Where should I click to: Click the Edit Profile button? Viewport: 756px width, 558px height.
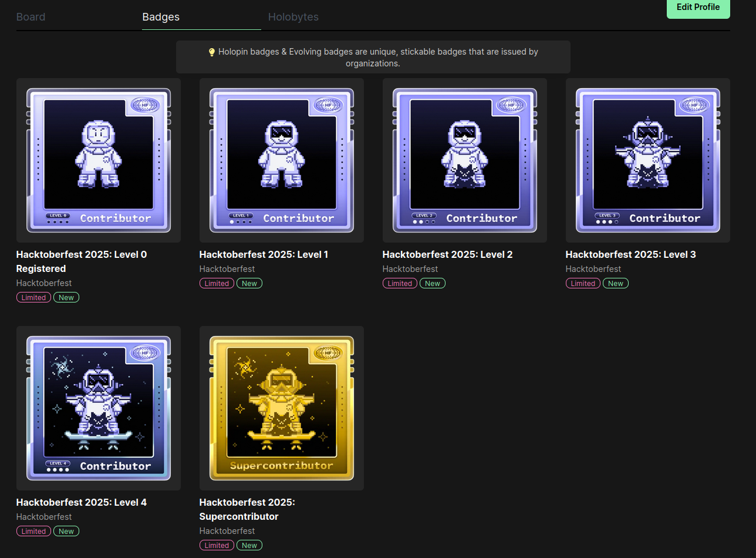(698, 8)
